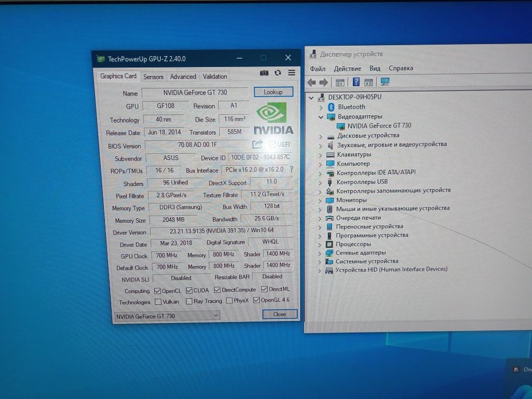Click the Help toolbar icon in Device Manager
This screenshot has height=399, width=532.
pos(356,82)
